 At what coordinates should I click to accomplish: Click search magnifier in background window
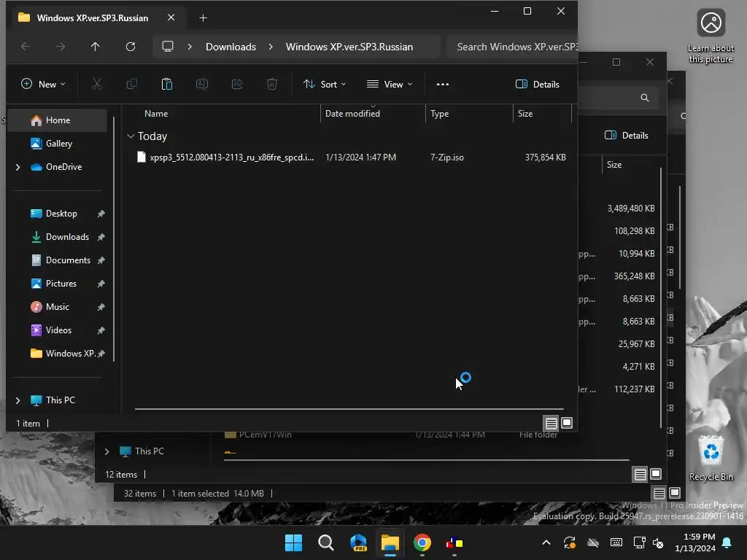[x=645, y=98]
